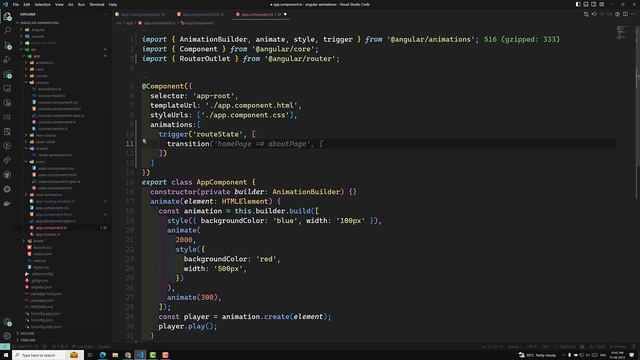Open the Go menu
This screenshot has height=360, width=640.
tap(71, 4)
